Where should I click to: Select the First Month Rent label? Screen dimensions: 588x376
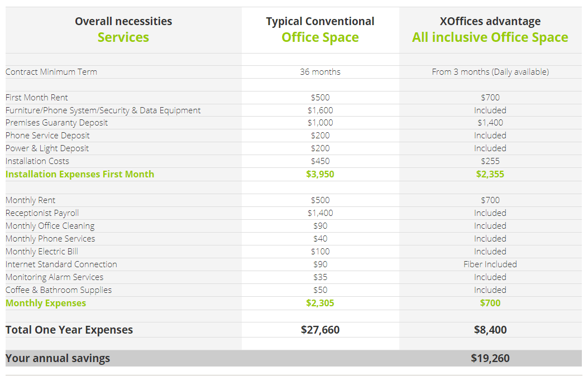click(36, 97)
